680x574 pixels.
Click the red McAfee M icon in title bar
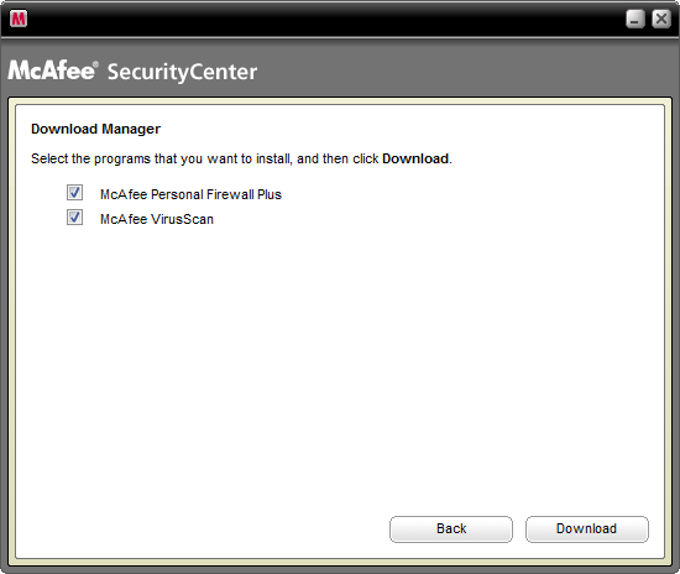18,18
